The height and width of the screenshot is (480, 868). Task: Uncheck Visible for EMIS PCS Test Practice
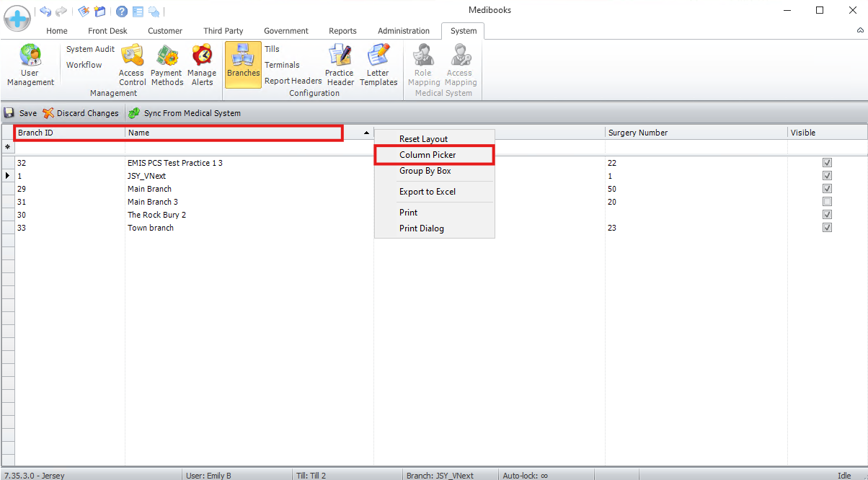tap(827, 163)
